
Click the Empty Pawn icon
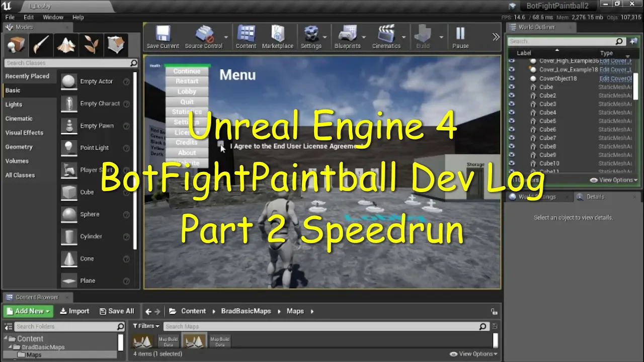point(69,126)
